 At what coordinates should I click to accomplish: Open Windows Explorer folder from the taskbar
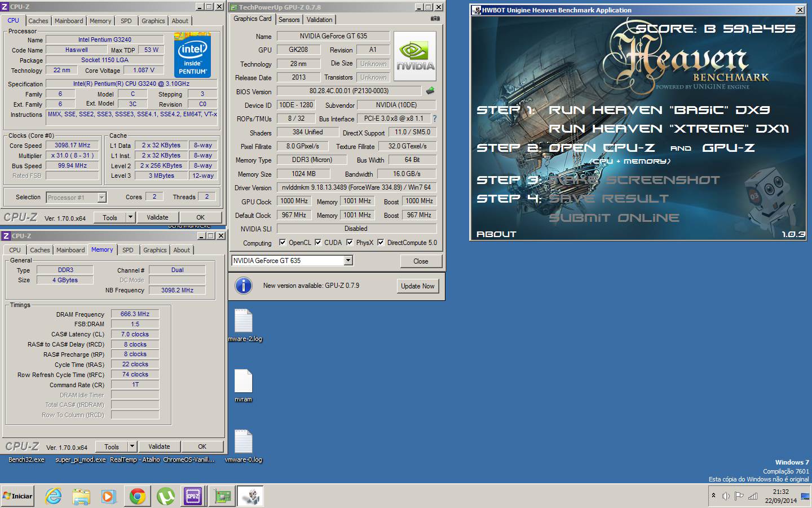coord(81,497)
